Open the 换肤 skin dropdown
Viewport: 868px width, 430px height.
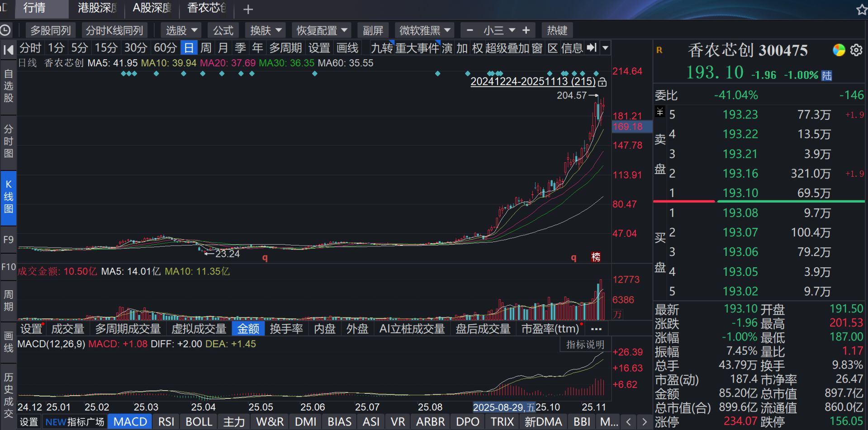265,30
